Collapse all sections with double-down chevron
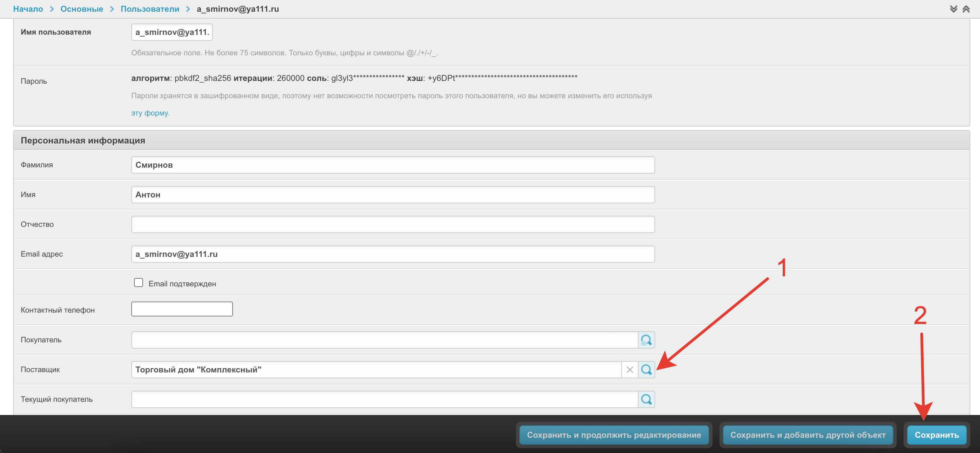This screenshot has width=980, height=453. tap(953, 9)
